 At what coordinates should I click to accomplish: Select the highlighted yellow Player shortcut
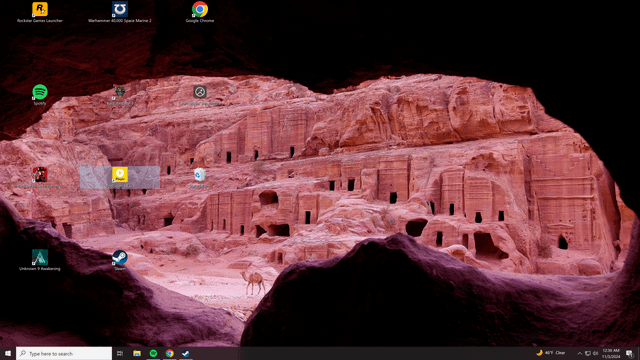120,176
